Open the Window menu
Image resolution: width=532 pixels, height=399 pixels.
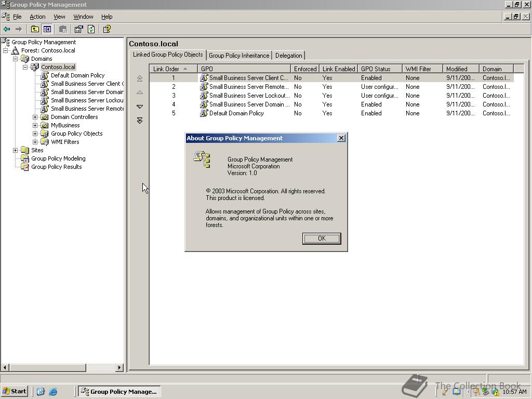pos(83,17)
